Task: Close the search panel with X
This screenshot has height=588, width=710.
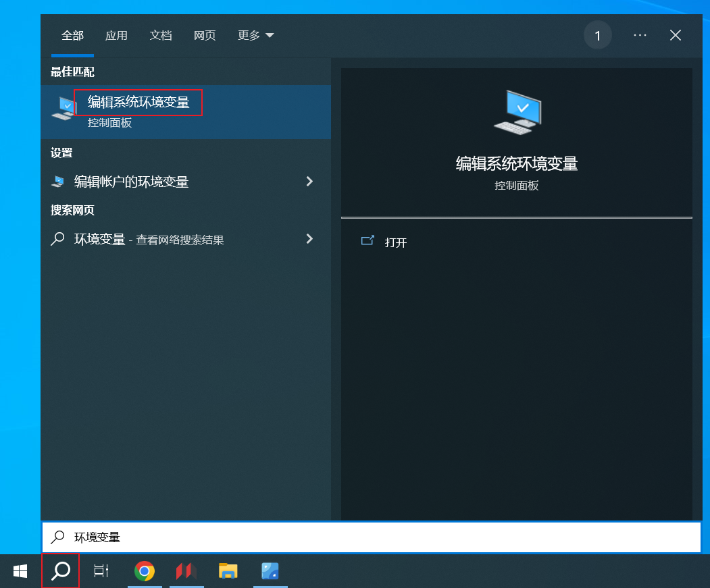Action: tap(676, 35)
